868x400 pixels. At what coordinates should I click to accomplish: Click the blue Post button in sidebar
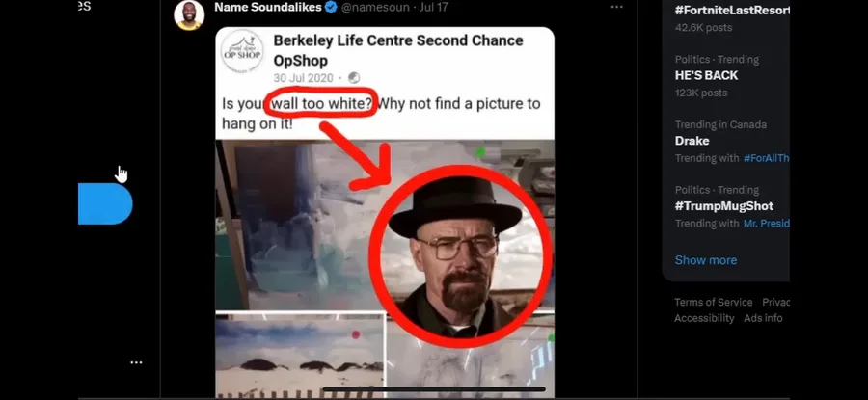coord(105,204)
